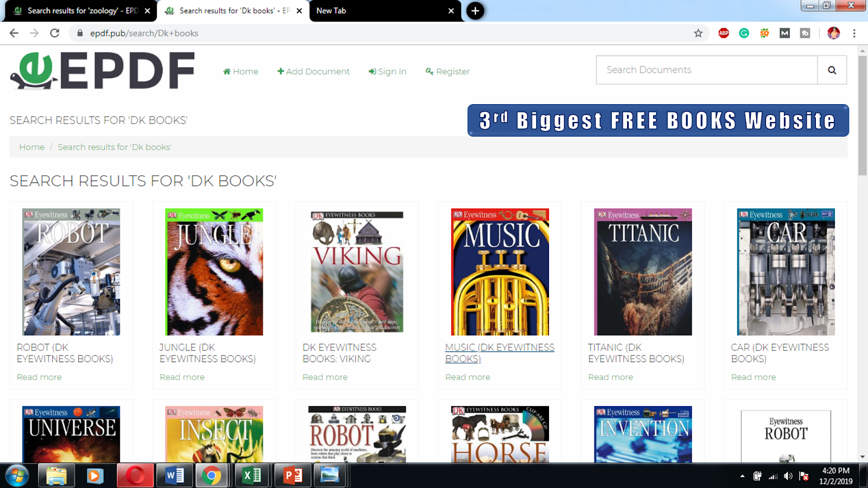Open the Titanic book cover
The image size is (868, 488).
tap(643, 272)
